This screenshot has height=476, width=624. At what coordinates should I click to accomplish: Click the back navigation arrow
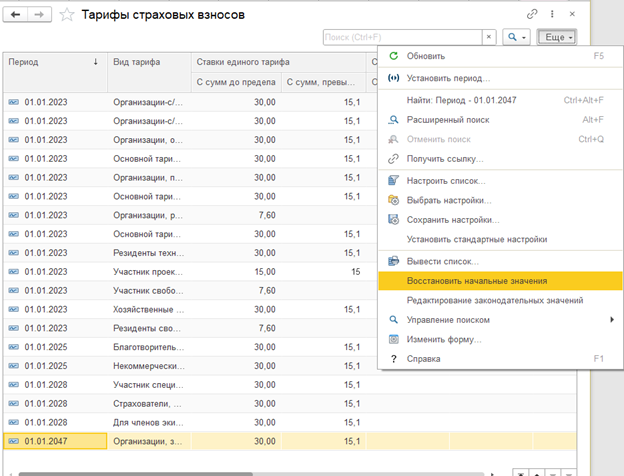pyautogui.click(x=17, y=14)
